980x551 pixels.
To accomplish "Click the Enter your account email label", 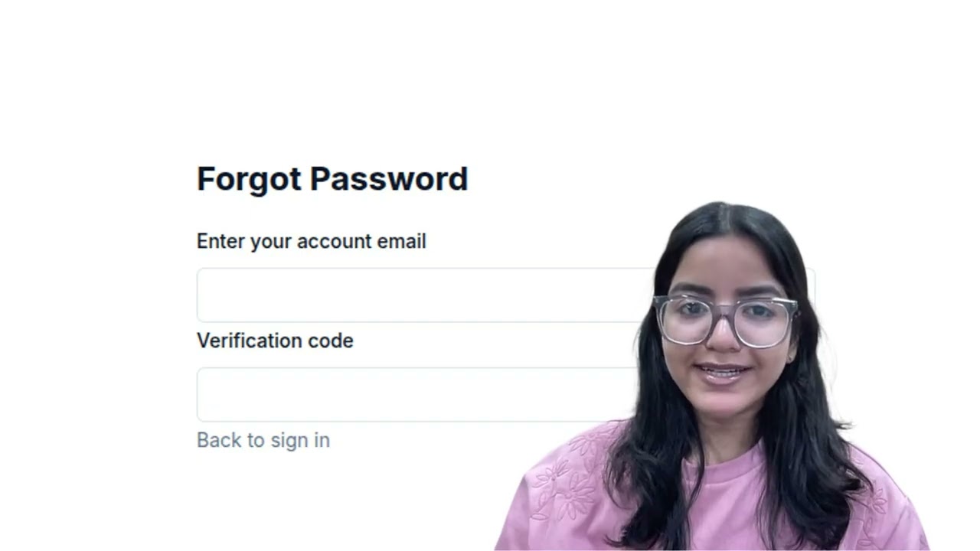I will pyautogui.click(x=312, y=242).
